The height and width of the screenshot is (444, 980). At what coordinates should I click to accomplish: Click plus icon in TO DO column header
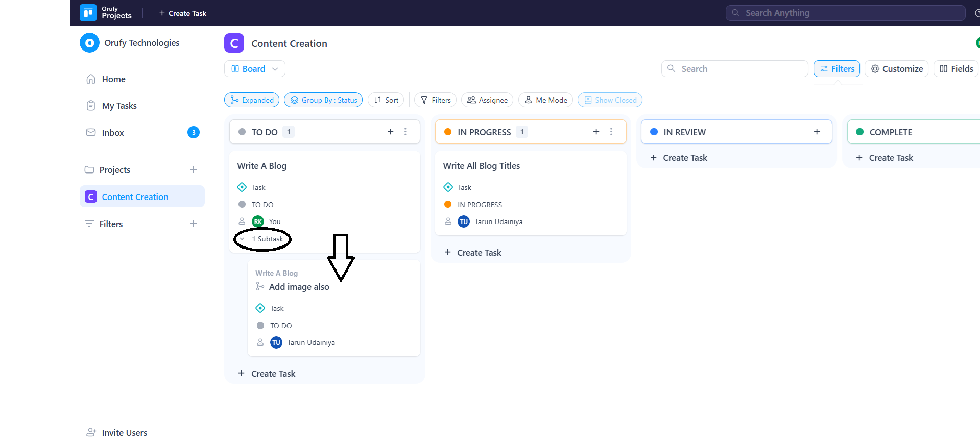click(x=390, y=132)
